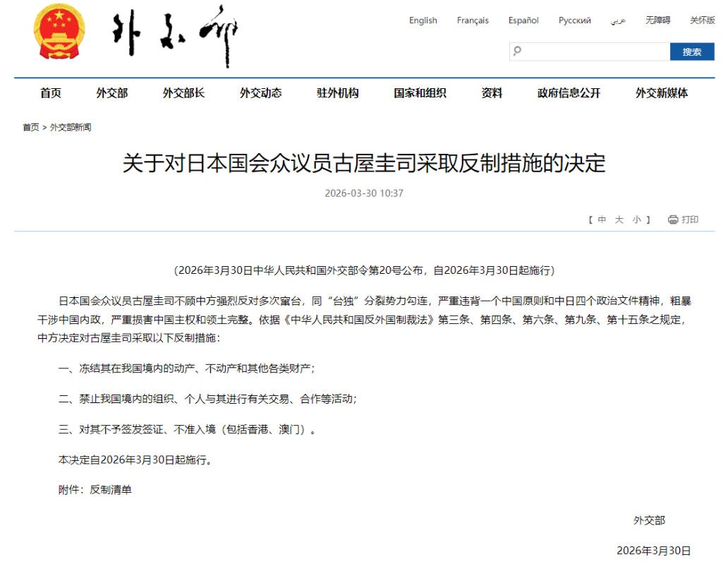This screenshot has height=564, width=728.
Task: Open the 外交部长 navigation menu
Action: [183, 93]
